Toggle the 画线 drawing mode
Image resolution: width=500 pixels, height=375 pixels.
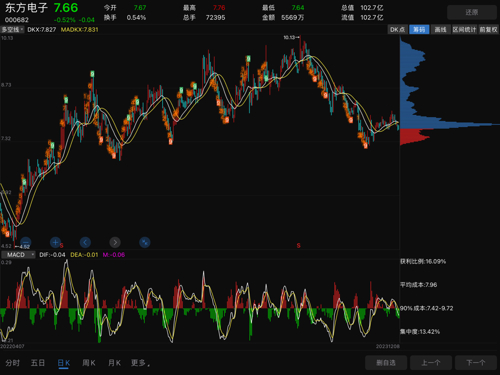[x=440, y=30]
